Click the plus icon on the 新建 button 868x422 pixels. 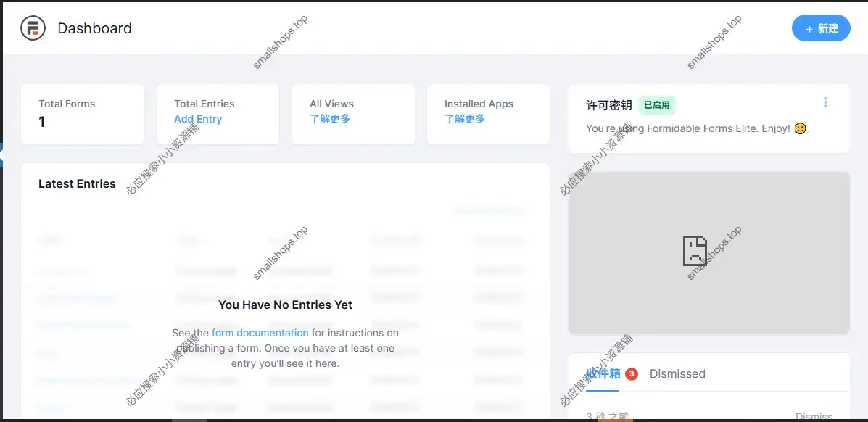(809, 28)
